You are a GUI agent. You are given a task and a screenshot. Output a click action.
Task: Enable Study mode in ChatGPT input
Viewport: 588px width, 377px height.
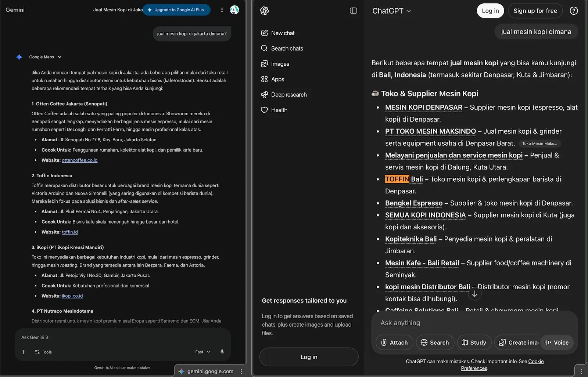click(474, 342)
